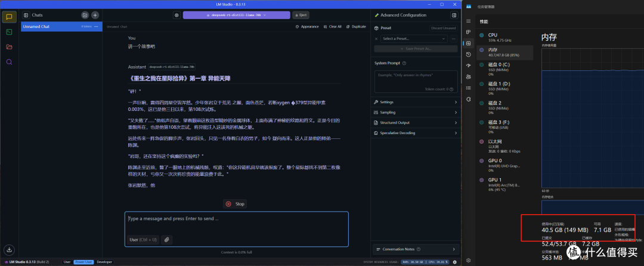
Task: Expand the Sampling section
Action: [416, 113]
